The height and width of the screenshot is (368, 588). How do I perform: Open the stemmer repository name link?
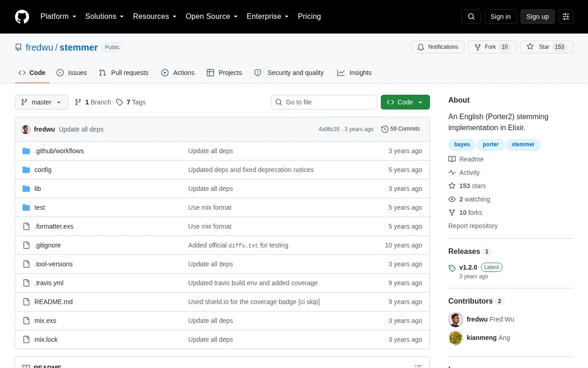[79, 47]
